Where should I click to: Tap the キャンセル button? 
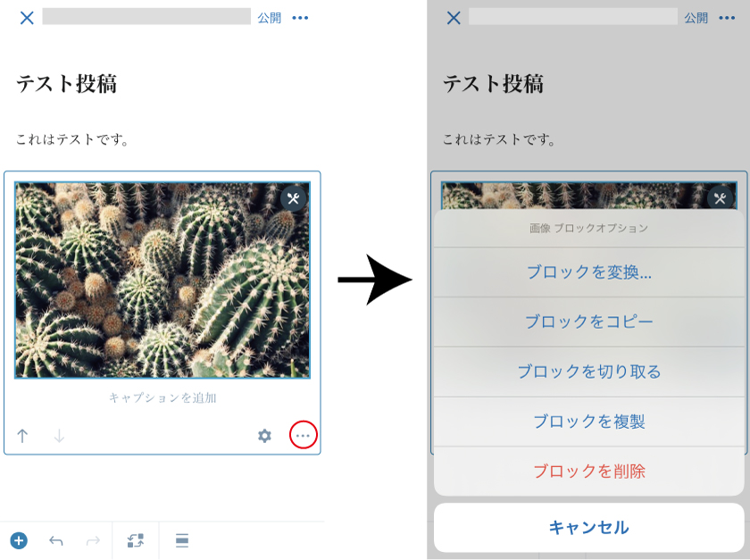click(x=588, y=528)
